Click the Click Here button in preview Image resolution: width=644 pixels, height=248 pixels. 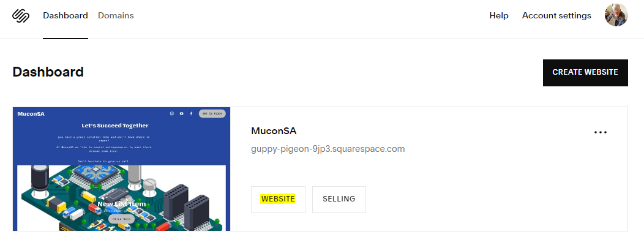click(121, 219)
